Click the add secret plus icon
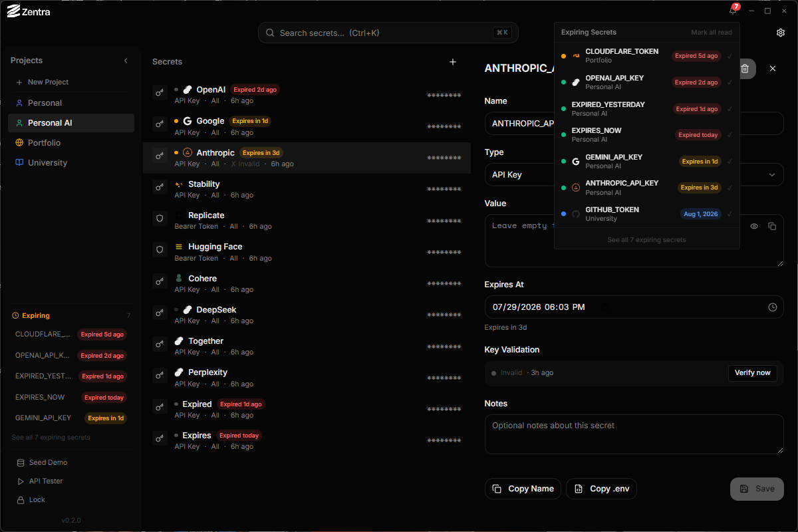 tap(453, 62)
